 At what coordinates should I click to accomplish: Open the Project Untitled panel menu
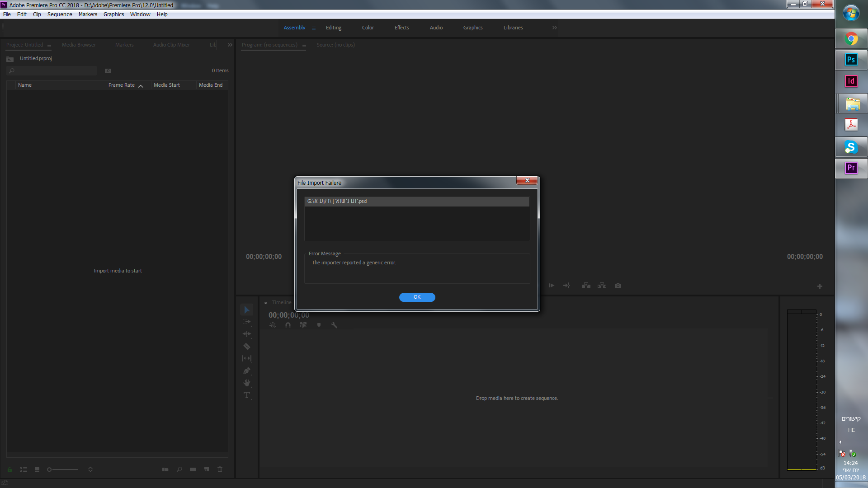coord(49,45)
